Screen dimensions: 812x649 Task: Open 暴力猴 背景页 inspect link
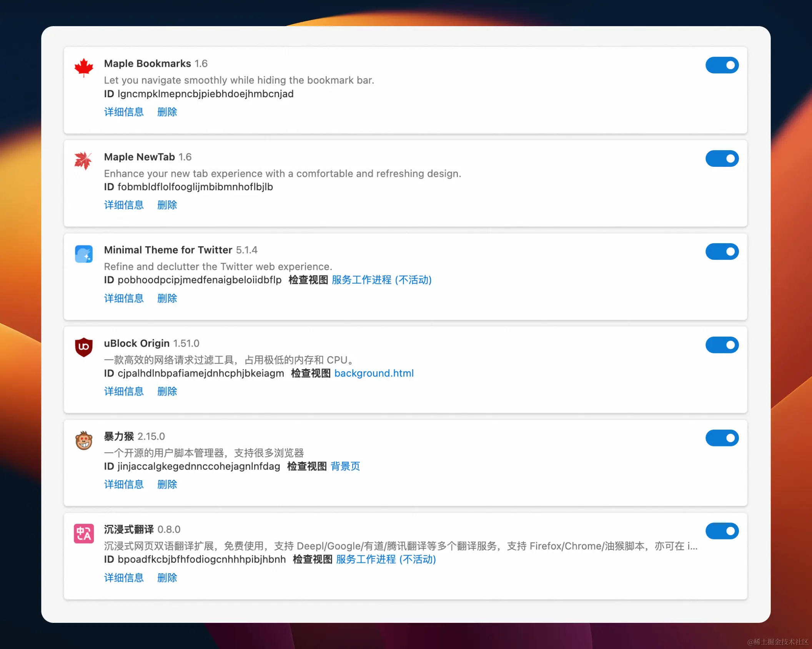click(x=345, y=466)
